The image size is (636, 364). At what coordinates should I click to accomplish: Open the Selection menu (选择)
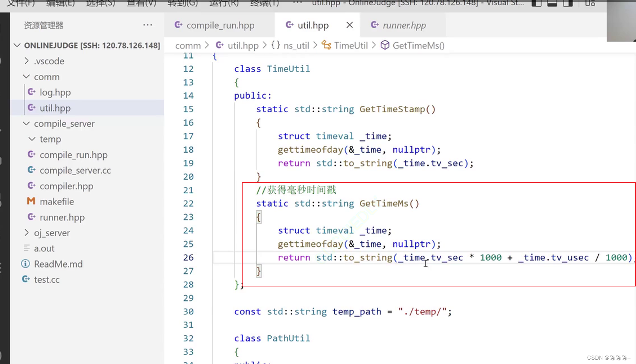[101, 3]
